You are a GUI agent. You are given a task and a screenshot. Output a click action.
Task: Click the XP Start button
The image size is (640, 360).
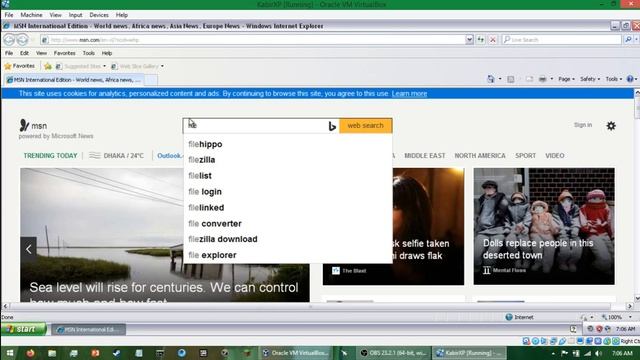click(24, 329)
